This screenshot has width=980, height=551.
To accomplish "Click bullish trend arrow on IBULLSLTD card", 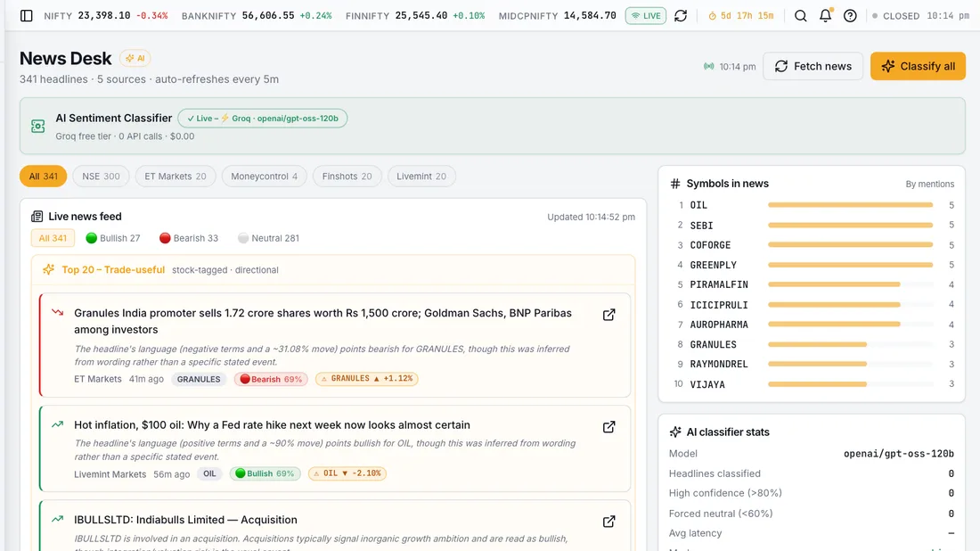I will point(58,519).
